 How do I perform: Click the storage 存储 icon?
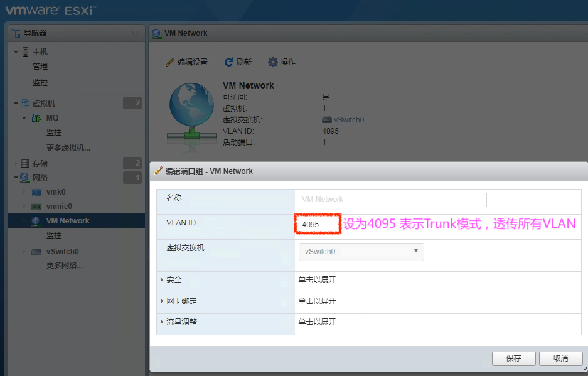(25, 163)
